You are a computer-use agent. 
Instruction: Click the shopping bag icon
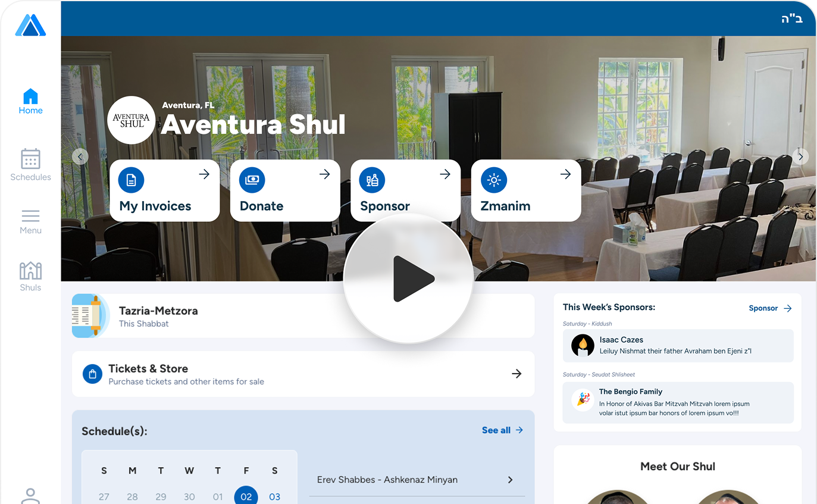click(92, 374)
